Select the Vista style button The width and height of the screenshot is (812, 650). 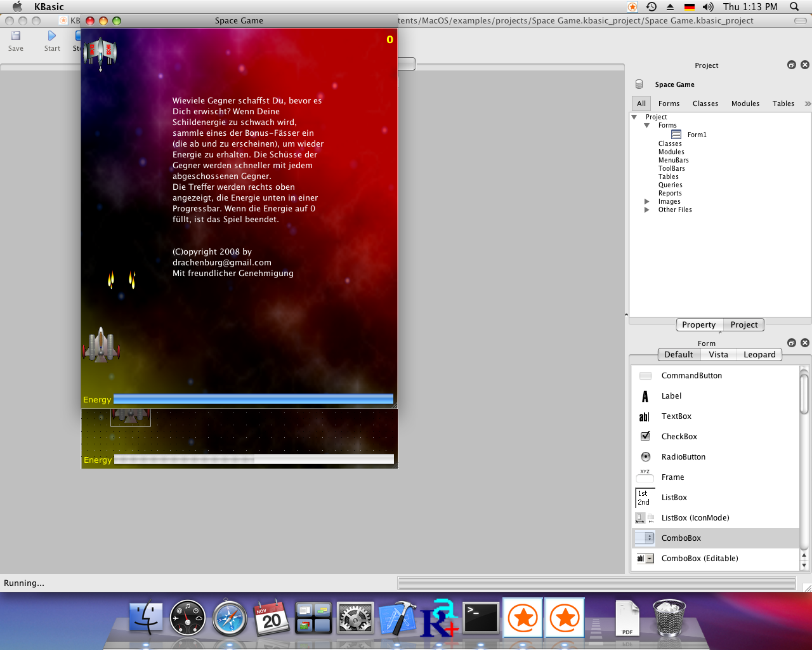click(718, 355)
